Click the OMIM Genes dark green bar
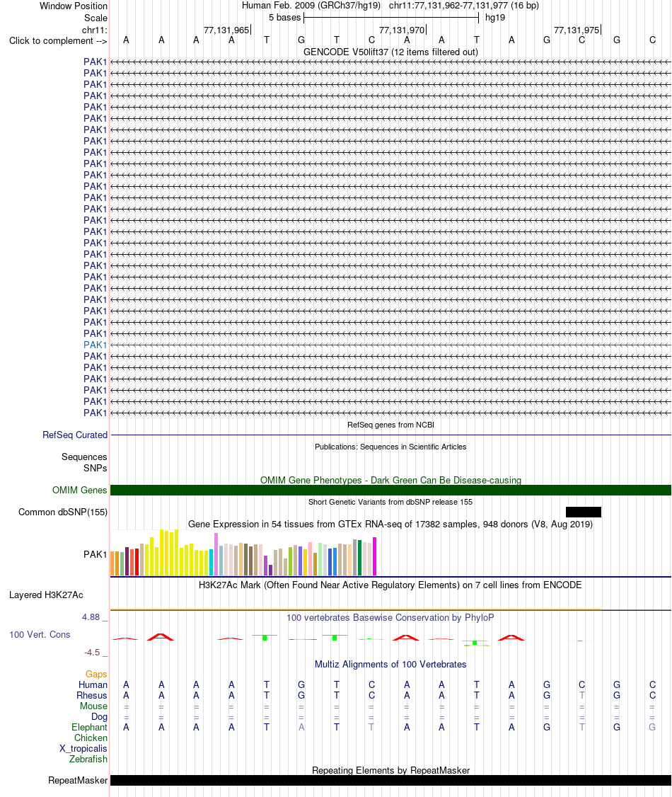Screen dimensions: 672x797 click(x=390, y=490)
